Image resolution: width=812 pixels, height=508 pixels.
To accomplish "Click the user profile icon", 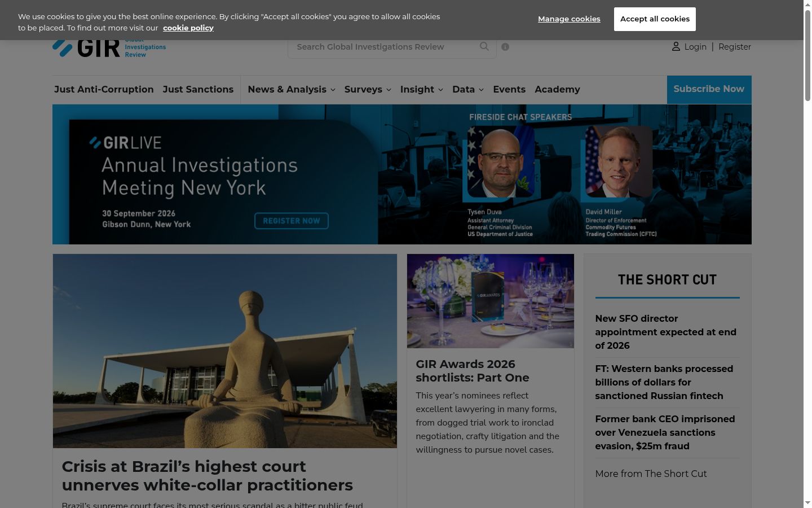I will point(676,47).
